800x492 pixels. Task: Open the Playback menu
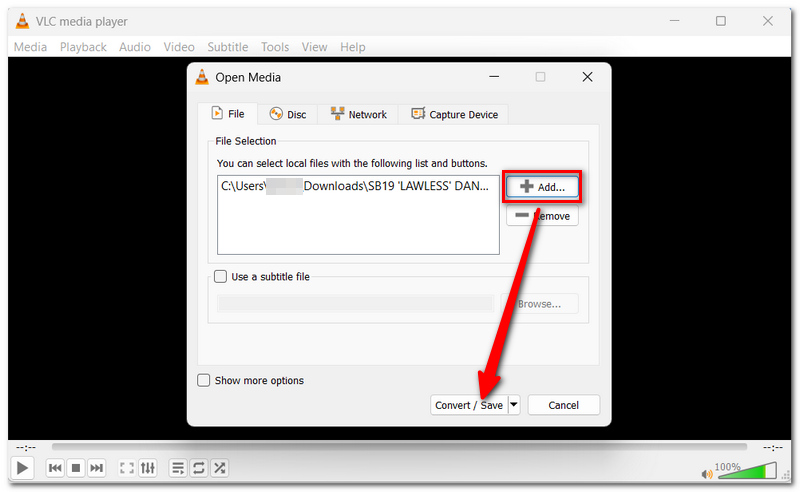point(83,47)
